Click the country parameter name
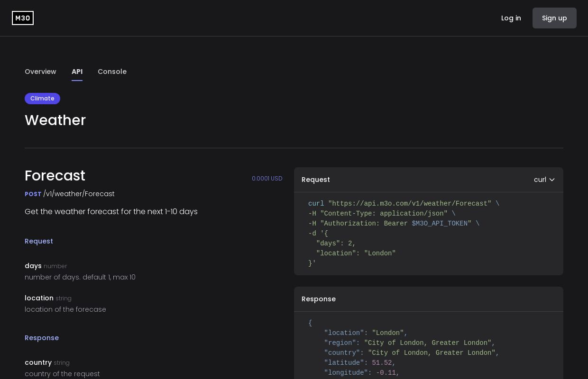Screen dimensions: 588x379 click(38, 362)
